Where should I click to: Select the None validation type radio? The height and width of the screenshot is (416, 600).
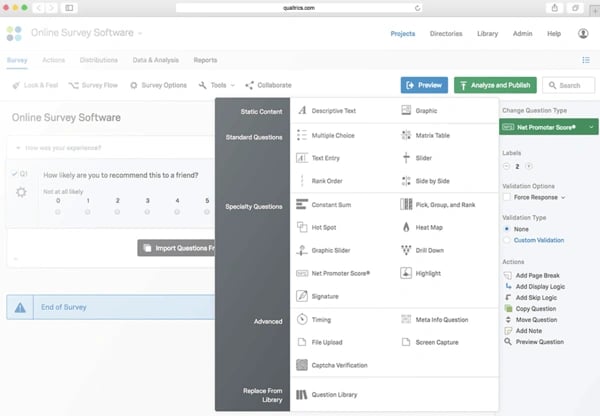tap(507, 228)
